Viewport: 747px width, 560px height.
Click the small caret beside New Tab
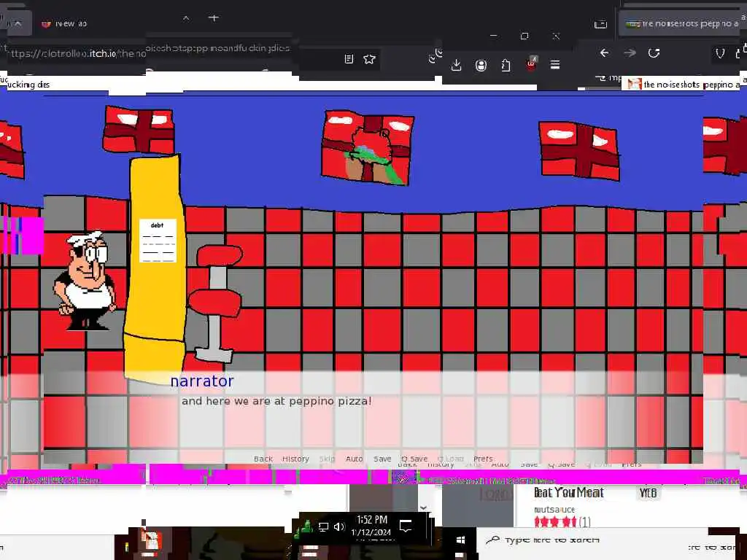(186, 18)
